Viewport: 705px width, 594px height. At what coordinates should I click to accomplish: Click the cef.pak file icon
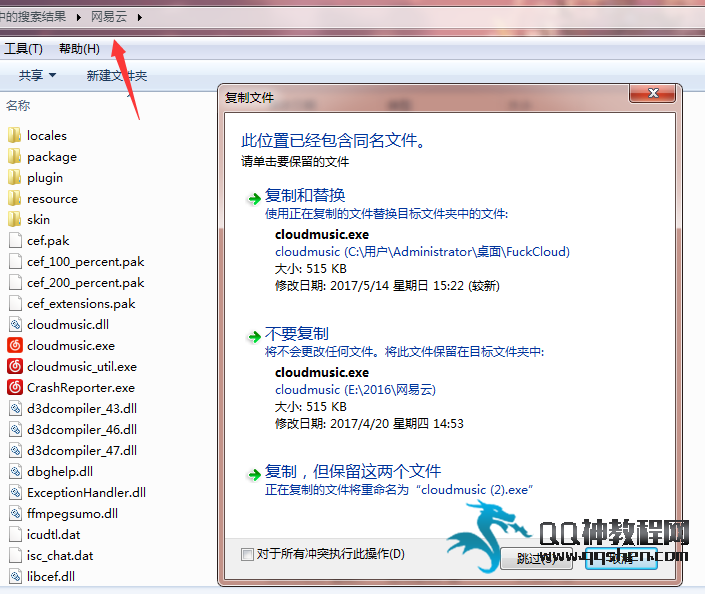(15, 240)
